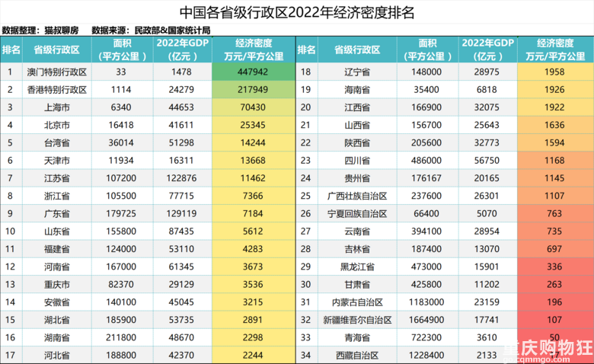
Task: Select the 上海市 cell
Action: pos(57,107)
